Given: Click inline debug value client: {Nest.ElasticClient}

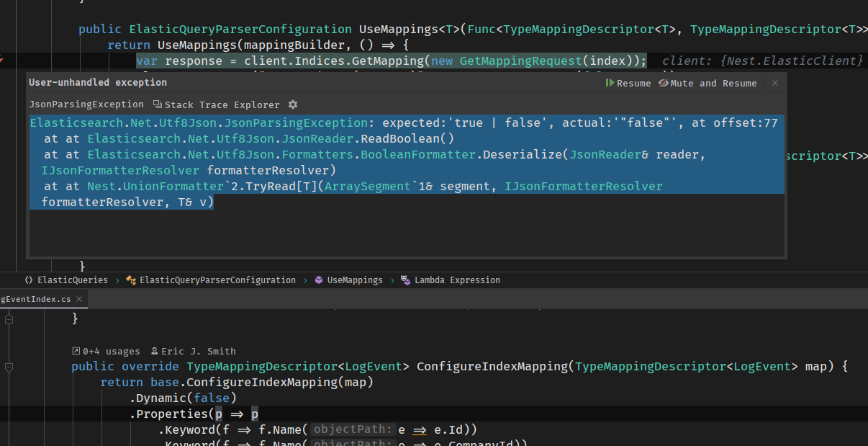Looking at the screenshot, I should click(x=762, y=61).
